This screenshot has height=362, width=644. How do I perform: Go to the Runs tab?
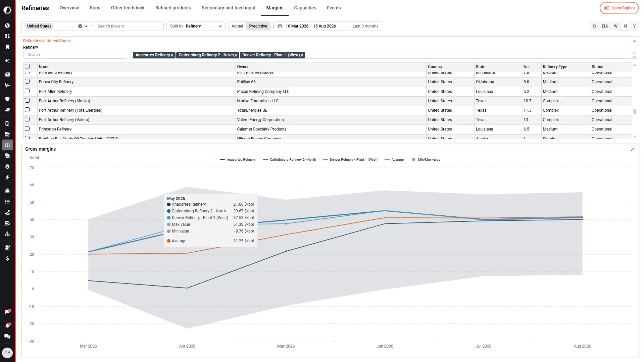pos(95,8)
